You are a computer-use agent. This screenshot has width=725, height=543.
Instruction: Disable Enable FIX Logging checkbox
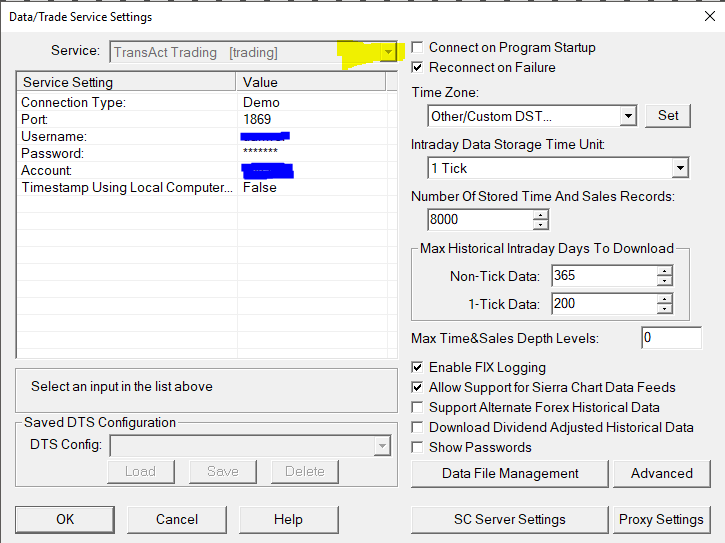click(x=417, y=367)
